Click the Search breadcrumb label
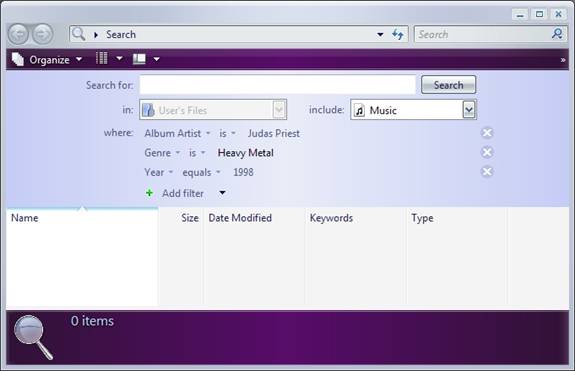The width and height of the screenshot is (575, 371). click(x=121, y=34)
